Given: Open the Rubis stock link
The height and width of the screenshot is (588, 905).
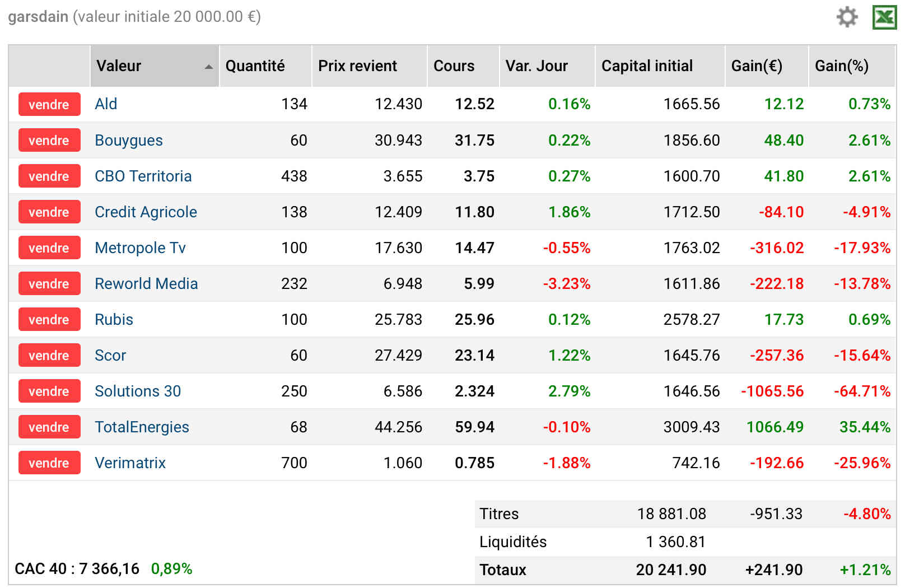Looking at the screenshot, I should 114,319.
